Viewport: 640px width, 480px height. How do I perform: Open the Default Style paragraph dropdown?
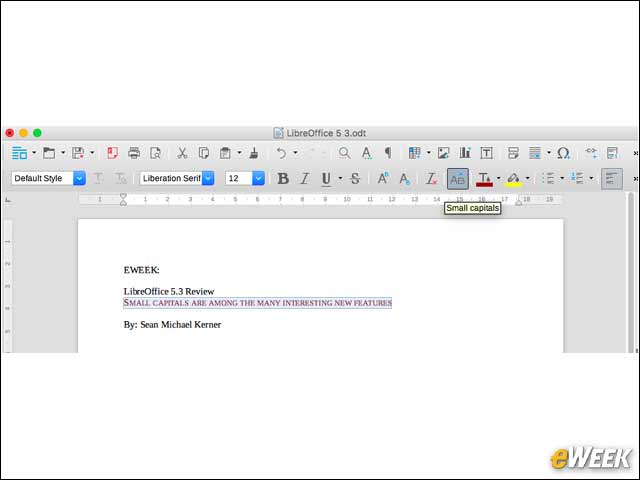pos(80,178)
